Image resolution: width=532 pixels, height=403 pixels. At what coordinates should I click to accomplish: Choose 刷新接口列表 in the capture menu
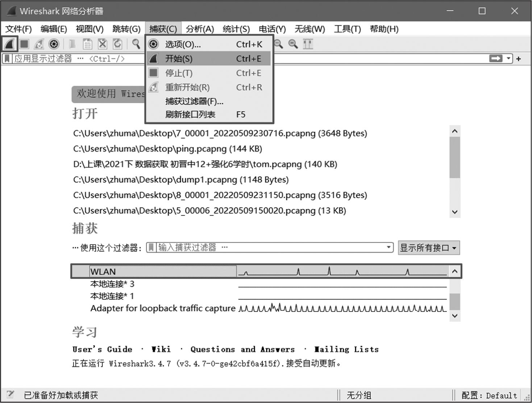tap(209, 115)
